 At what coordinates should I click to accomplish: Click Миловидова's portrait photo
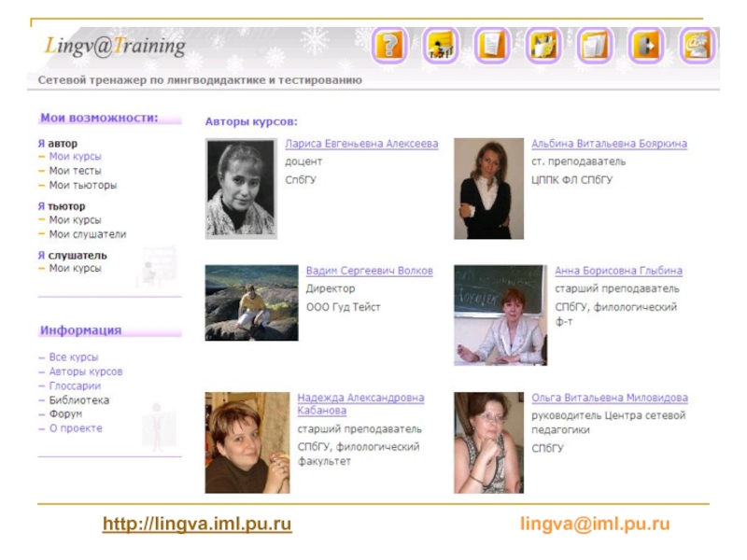tap(488, 442)
